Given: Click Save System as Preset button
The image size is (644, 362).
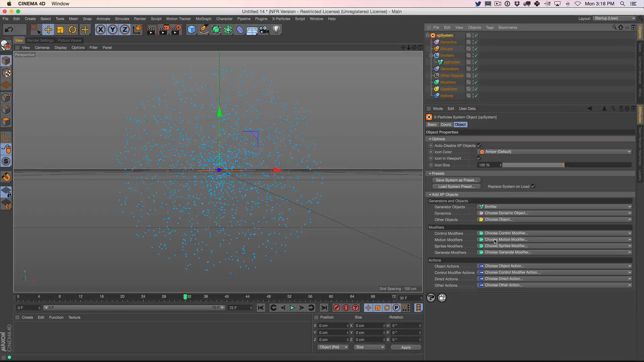Looking at the screenshot, I should click(456, 180).
